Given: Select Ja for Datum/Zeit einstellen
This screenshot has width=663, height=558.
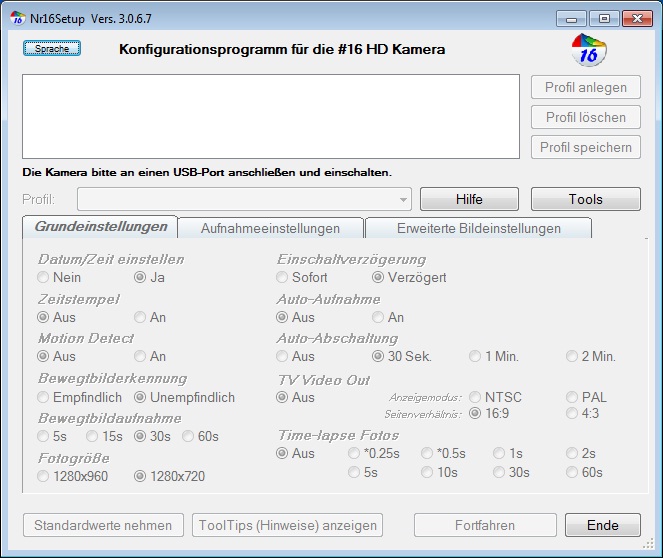Looking at the screenshot, I should coord(150,277).
